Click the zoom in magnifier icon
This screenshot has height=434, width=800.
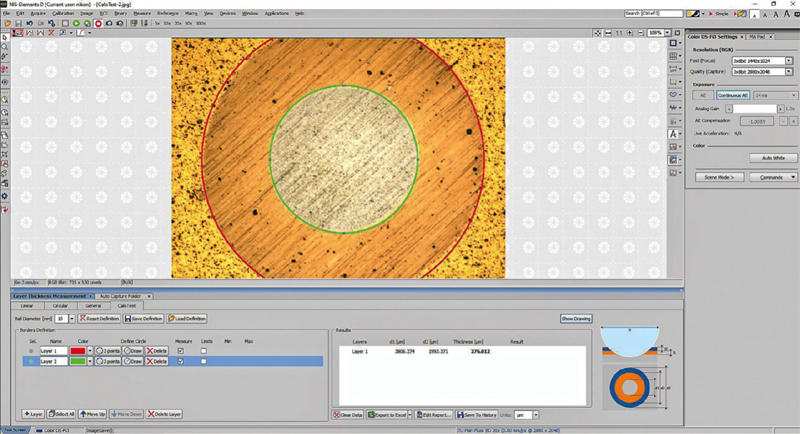pyautogui.click(x=630, y=33)
